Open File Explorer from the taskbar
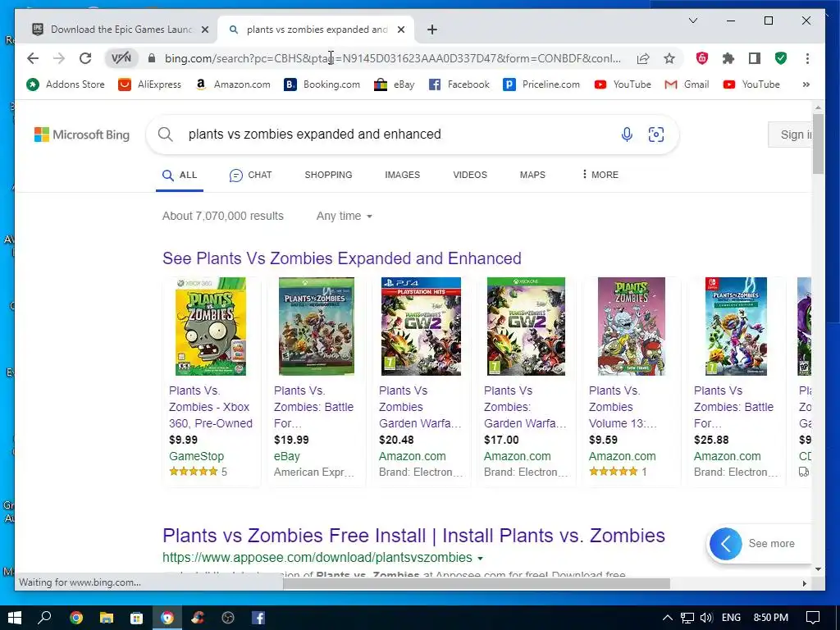Screen dimensions: 840x630 [107, 619]
